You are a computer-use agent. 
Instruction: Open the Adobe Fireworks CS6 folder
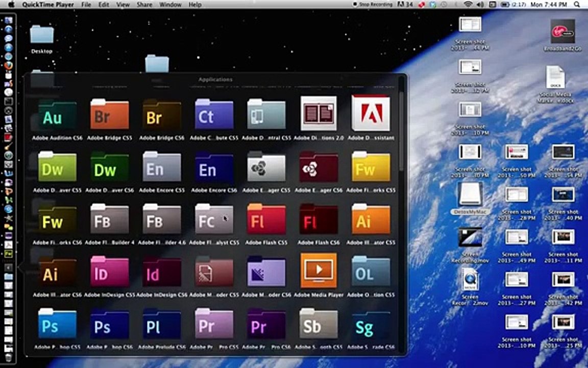tap(57, 219)
